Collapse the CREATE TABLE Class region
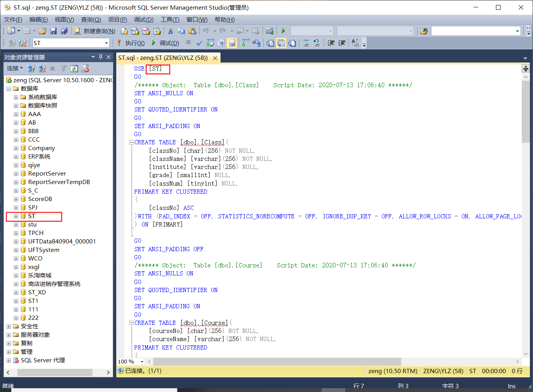The height and width of the screenshot is (392, 533). click(x=131, y=142)
